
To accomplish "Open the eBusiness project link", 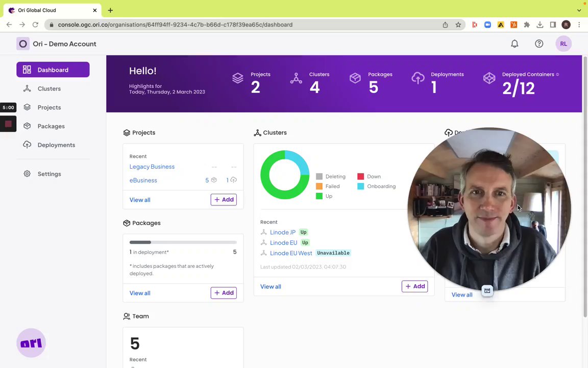I will 143,180.
